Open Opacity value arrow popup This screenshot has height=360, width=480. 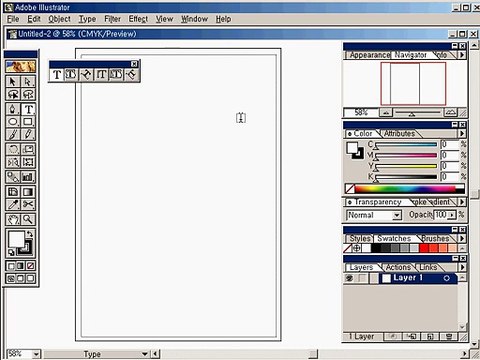(x=452, y=215)
